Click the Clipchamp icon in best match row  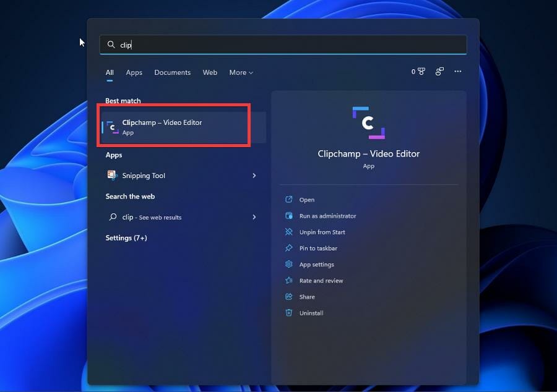coord(113,127)
